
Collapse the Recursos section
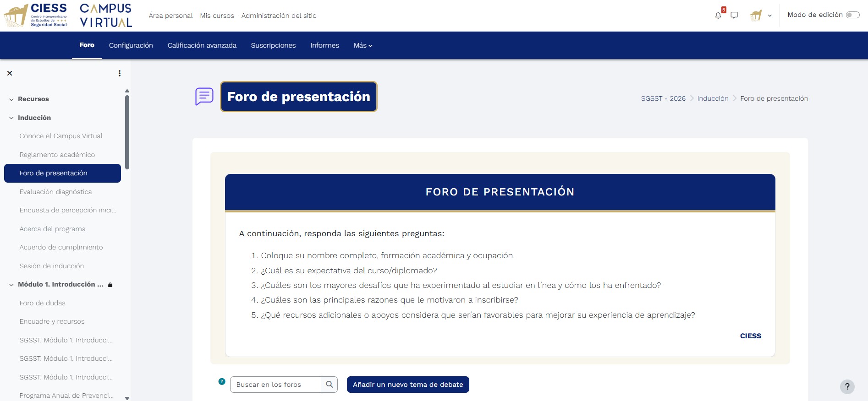(x=11, y=99)
